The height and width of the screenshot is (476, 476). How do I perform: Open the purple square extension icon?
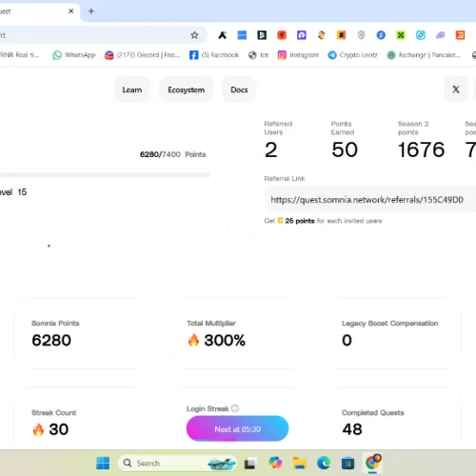(302, 35)
